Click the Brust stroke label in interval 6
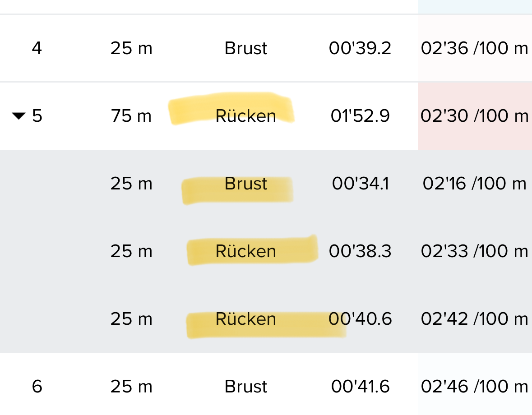 (246, 387)
